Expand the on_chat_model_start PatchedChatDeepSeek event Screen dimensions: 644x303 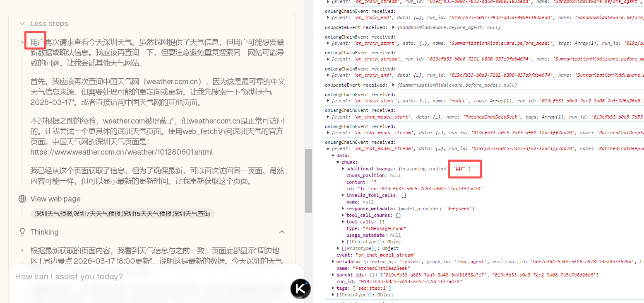click(x=329, y=117)
